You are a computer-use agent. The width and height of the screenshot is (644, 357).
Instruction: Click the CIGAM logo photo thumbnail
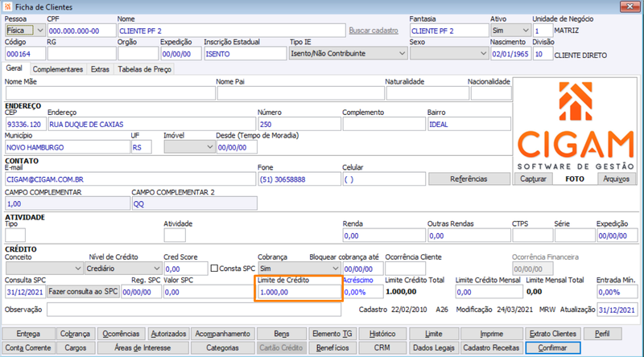575,125
